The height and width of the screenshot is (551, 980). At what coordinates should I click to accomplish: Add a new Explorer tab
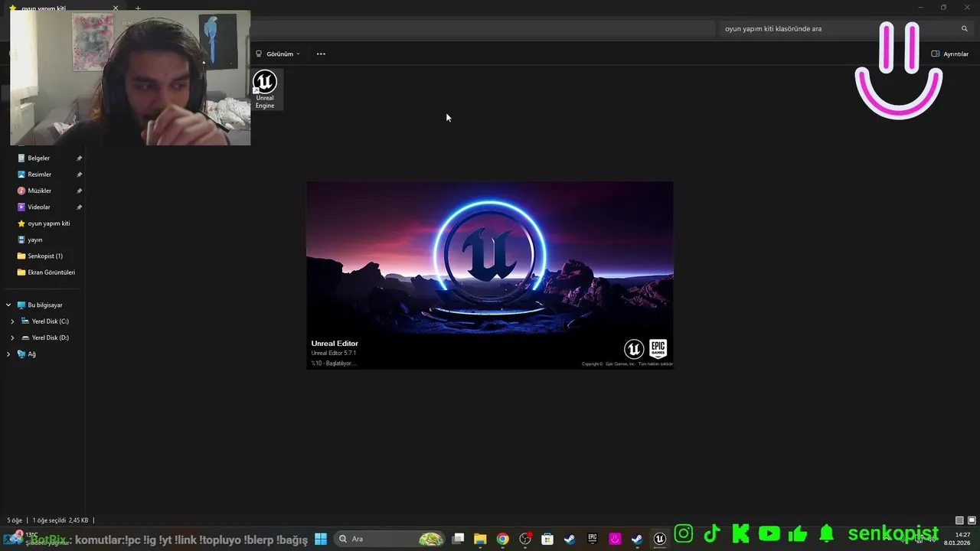pyautogui.click(x=138, y=8)
